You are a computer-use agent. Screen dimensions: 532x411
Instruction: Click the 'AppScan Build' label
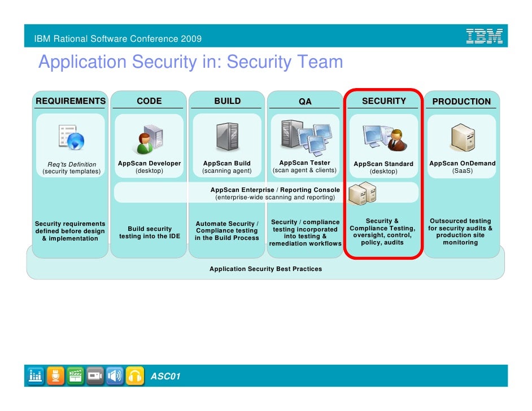tap(227, 164)
